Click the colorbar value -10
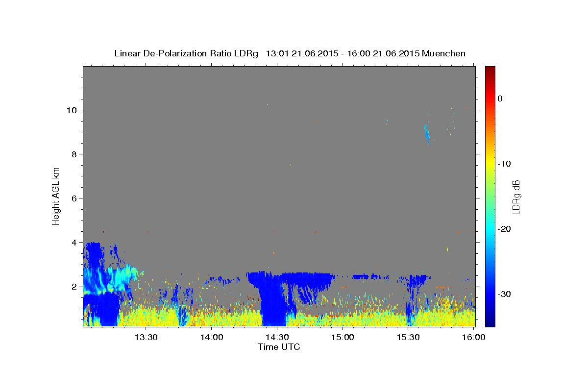Image resolution: width=588 pixels, height=392 pixels. 505,164
